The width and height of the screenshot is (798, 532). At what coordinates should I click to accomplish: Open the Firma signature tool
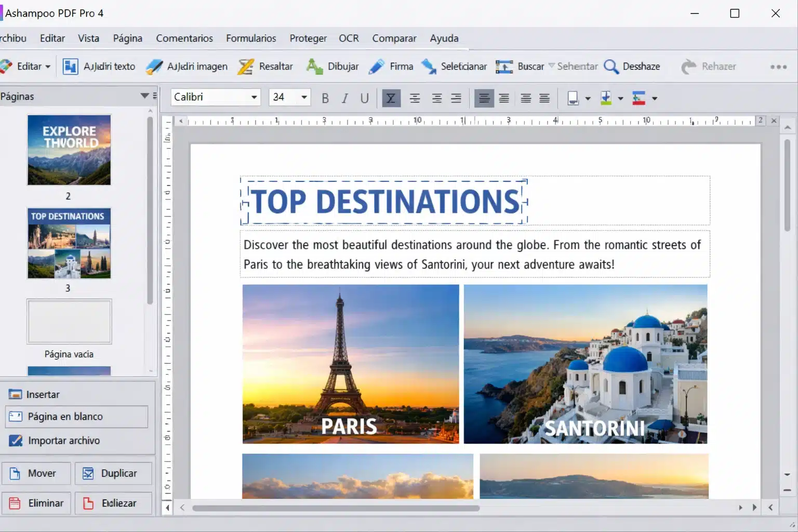[x=391, y=66]
